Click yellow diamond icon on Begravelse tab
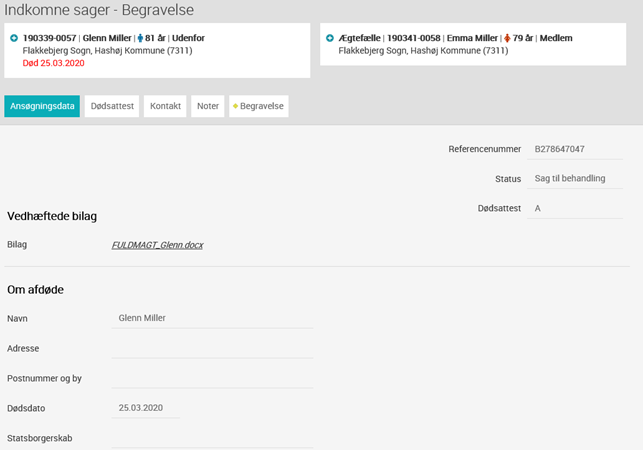Image resolution: width=643 pixels, height=450 pixels. click(235, 106)
